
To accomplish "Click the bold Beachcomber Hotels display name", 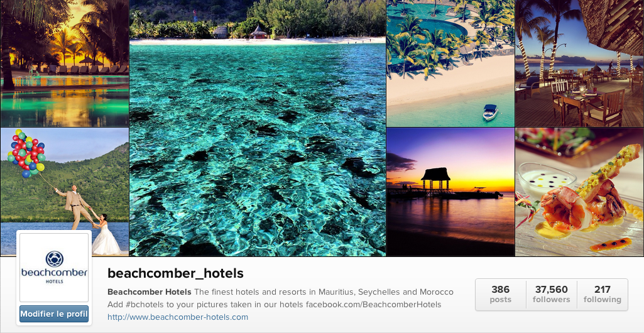I will point(149,292).
